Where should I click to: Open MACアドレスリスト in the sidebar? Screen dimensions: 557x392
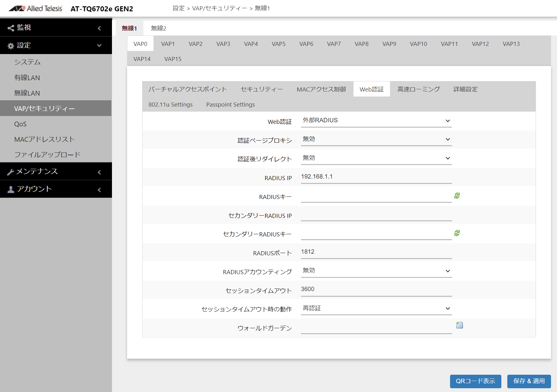56,139
